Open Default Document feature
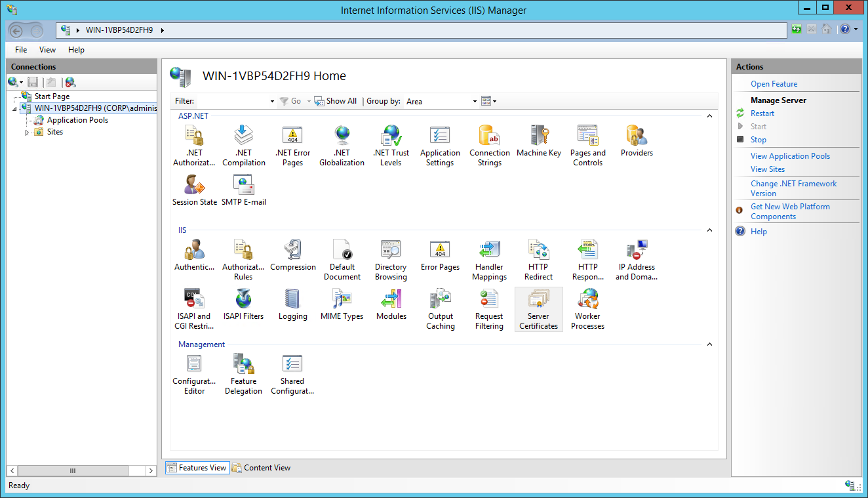Image resolution: width=868 pixels, height=498 pixels. (x=342, y=260)
